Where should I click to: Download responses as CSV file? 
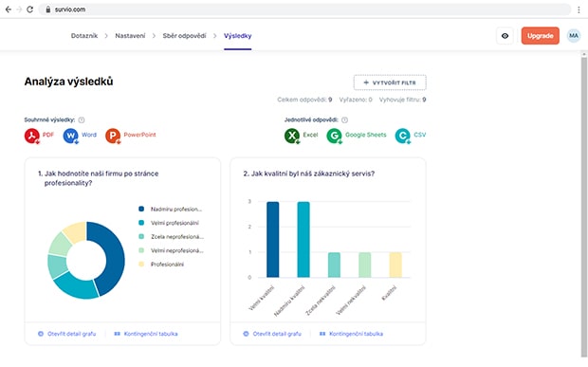click(x=411, y=136)
